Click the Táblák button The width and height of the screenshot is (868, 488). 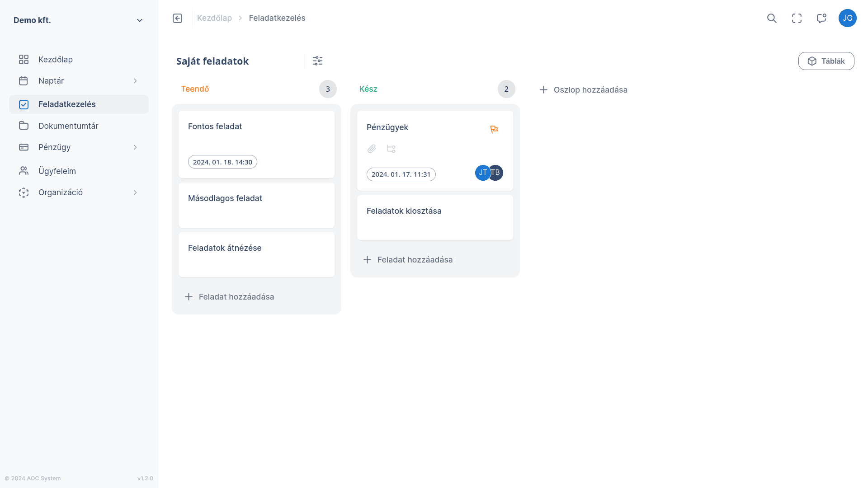826,61
